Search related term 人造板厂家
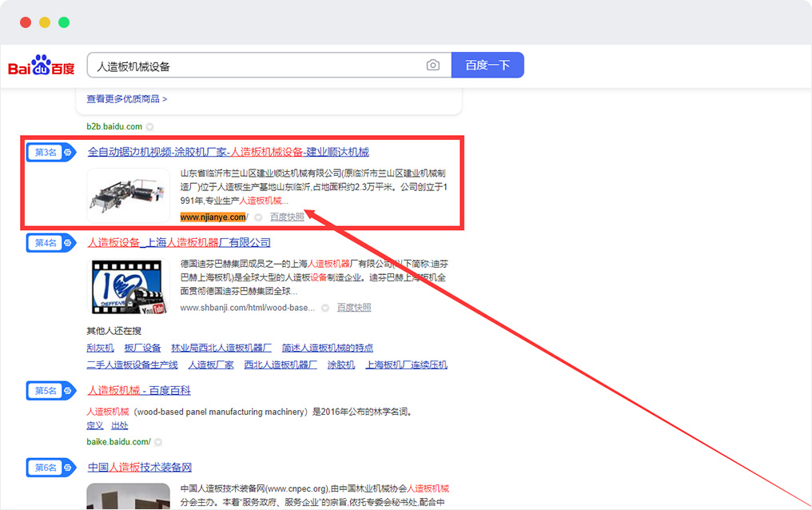 pos(211,365)
